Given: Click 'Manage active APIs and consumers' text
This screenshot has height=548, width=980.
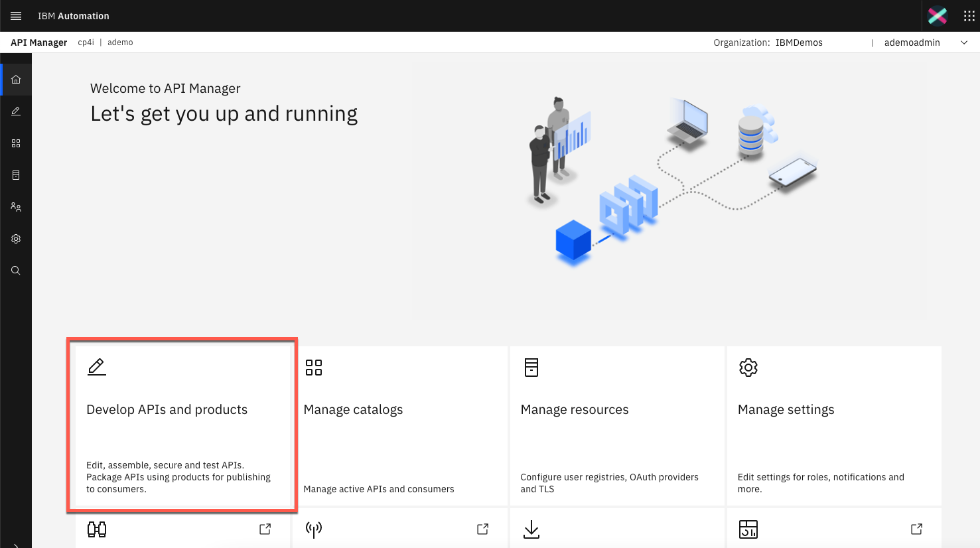Looking at the screenshot, I should coord(379,489).
